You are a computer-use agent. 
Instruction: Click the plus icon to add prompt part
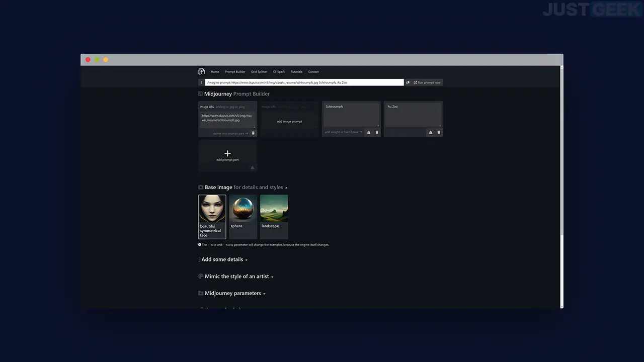[x=227, y=153]
